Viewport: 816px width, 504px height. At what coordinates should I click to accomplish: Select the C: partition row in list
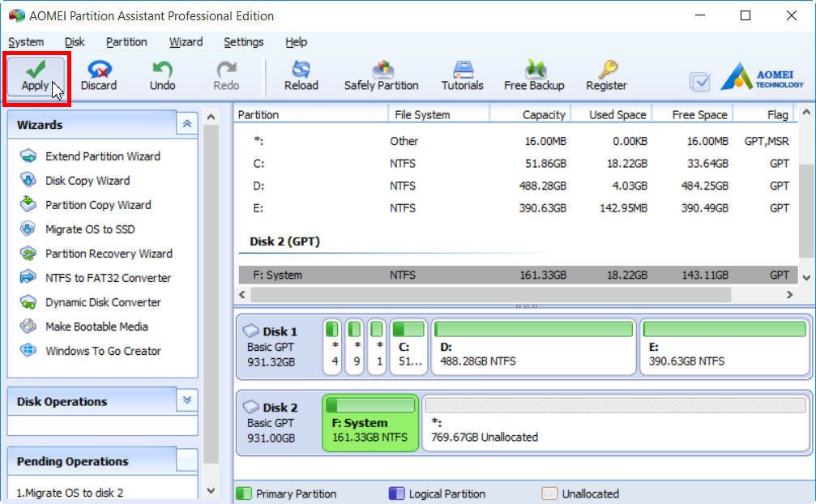point(518,164)
